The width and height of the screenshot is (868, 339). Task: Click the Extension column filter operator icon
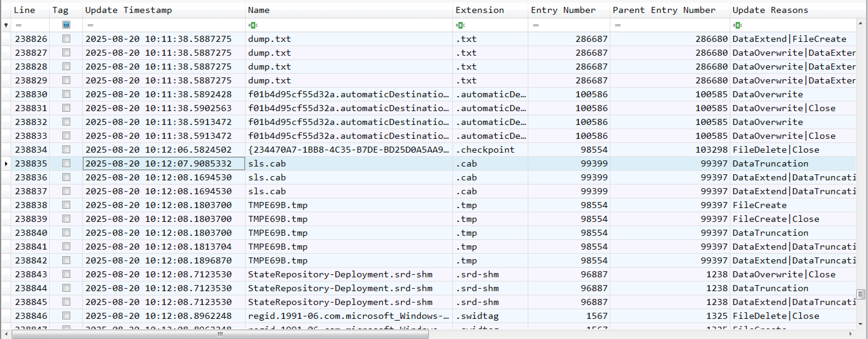click(460, 25)
